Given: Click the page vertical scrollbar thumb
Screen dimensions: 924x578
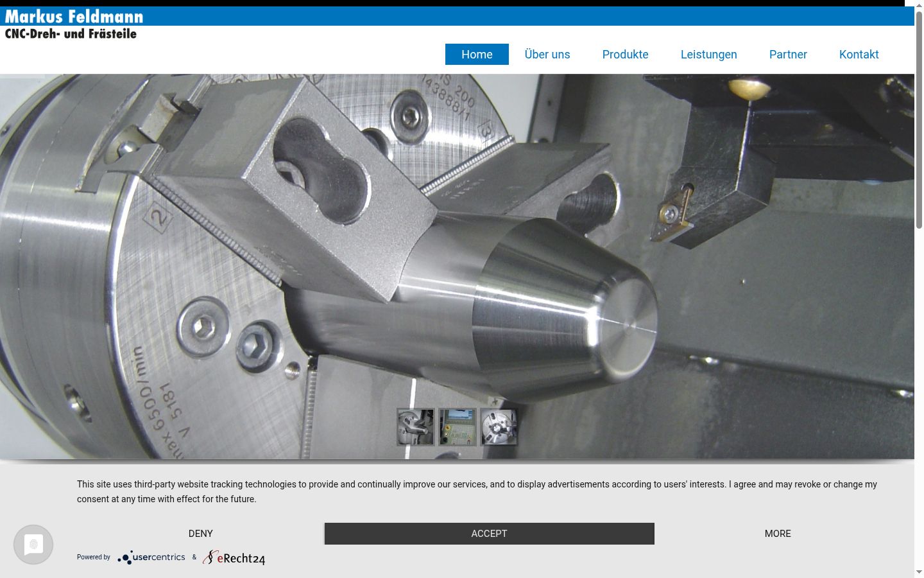Looking at the screenshot, I should (919, 120).
